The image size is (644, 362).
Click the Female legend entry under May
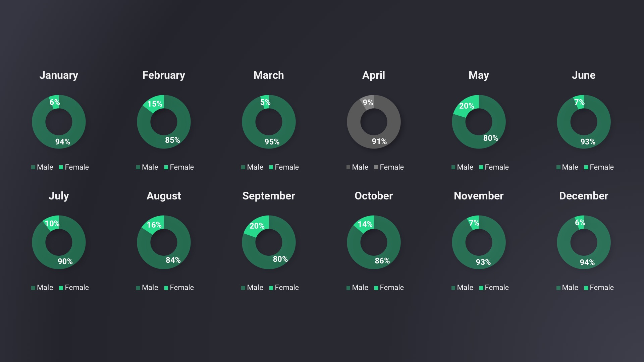pyautogui.click(x=496, y=167)
